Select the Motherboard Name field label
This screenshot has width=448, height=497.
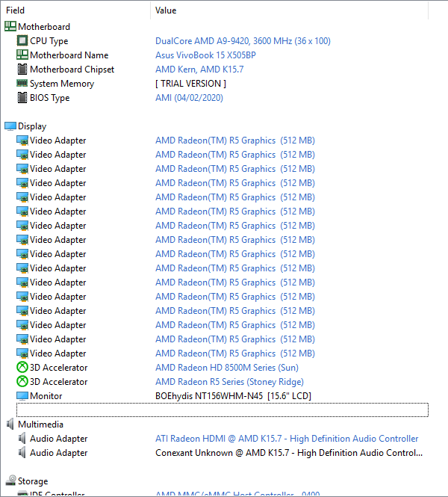click(69, 55)
